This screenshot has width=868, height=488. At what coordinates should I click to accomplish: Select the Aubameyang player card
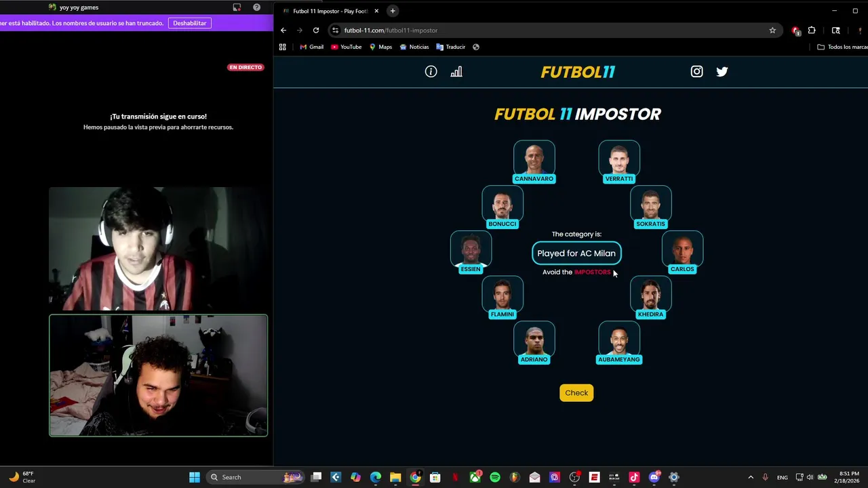[618, 342]
